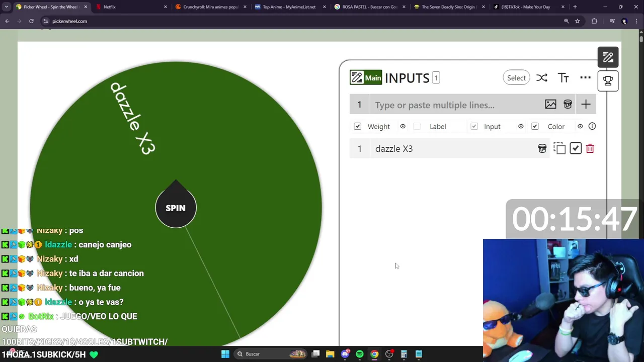Bookmark this page with the star
This screenshot has height=362, width=644.
point(577,21)
